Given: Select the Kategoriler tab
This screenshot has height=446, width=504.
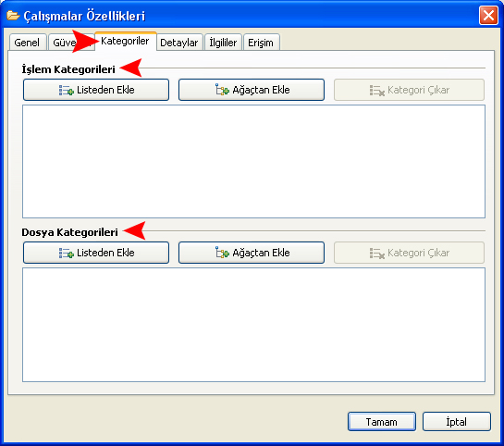Looking at the screenshot, I should (125, 41).
